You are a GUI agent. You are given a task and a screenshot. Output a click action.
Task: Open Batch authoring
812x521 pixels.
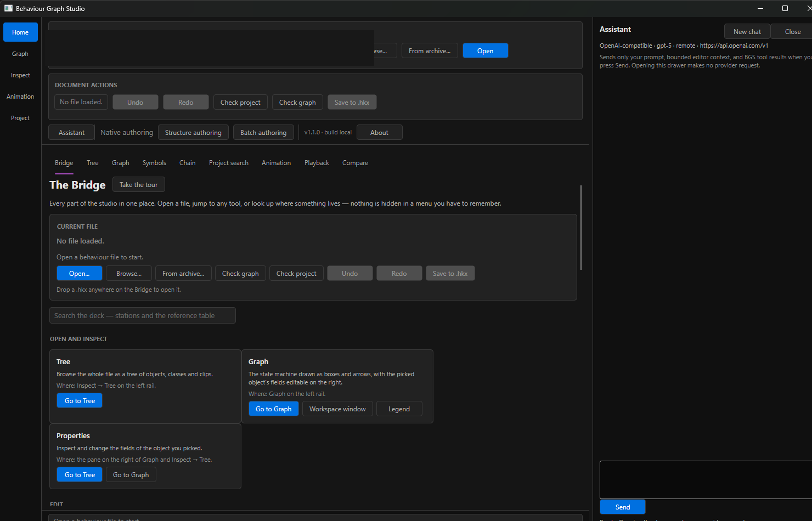pos(263,132)
